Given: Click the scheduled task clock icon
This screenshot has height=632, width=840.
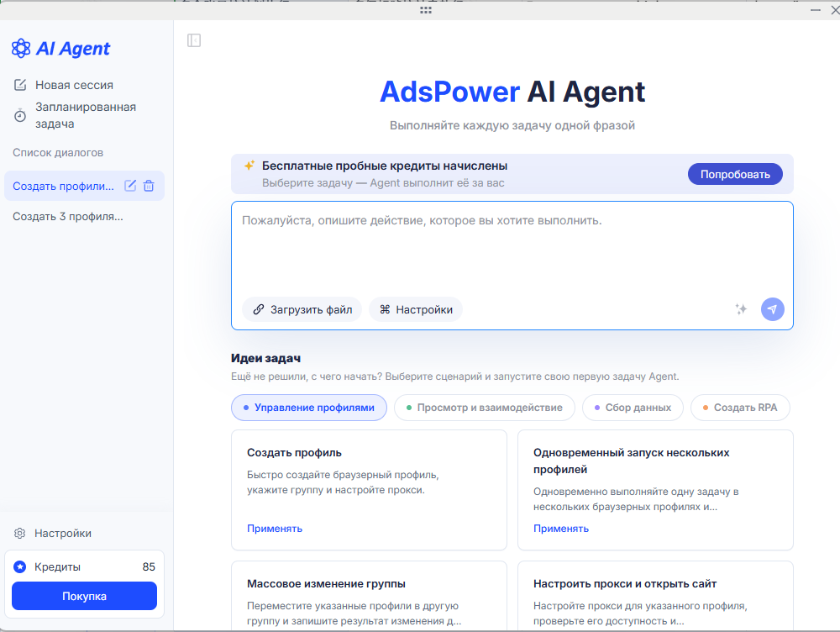Looking at the screenshot, I should click(20, 115).
